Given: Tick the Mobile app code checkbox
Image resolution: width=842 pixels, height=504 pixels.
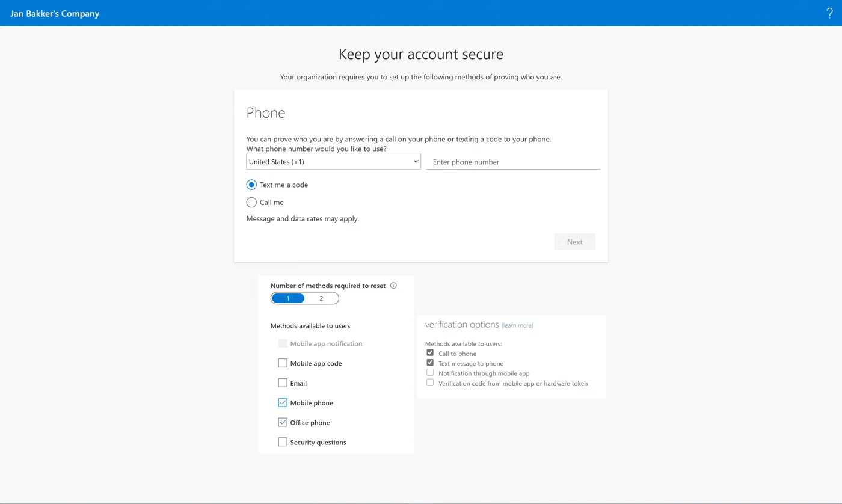Looking at the screenshot, I should tap(283, 363).
